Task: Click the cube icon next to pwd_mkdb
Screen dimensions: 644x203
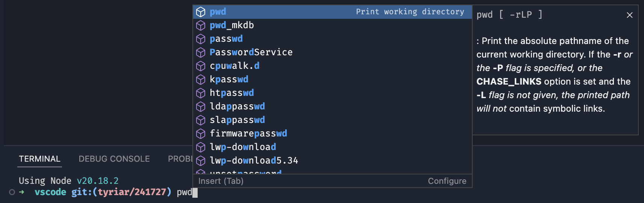Action: (x=201, y=26)
